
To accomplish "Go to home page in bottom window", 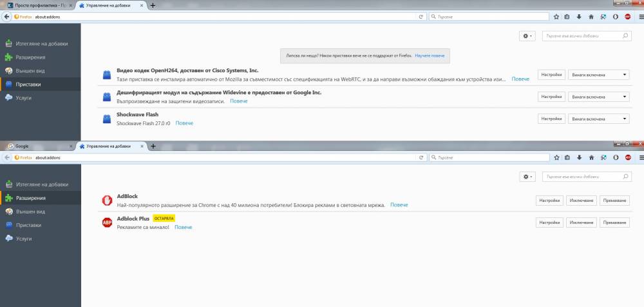I will coord(591,157).
